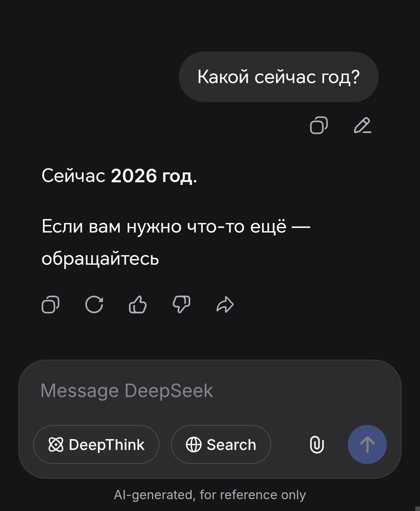Screen dimensions: 420x511
Task: Dislike the response with thumbs down
Action: 181,304
